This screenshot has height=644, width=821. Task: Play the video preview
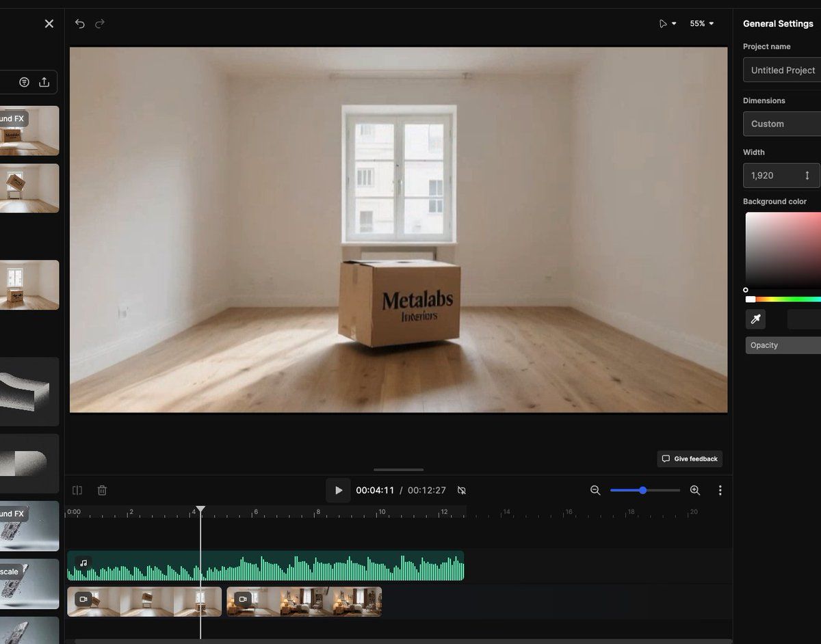pos(338,490)
